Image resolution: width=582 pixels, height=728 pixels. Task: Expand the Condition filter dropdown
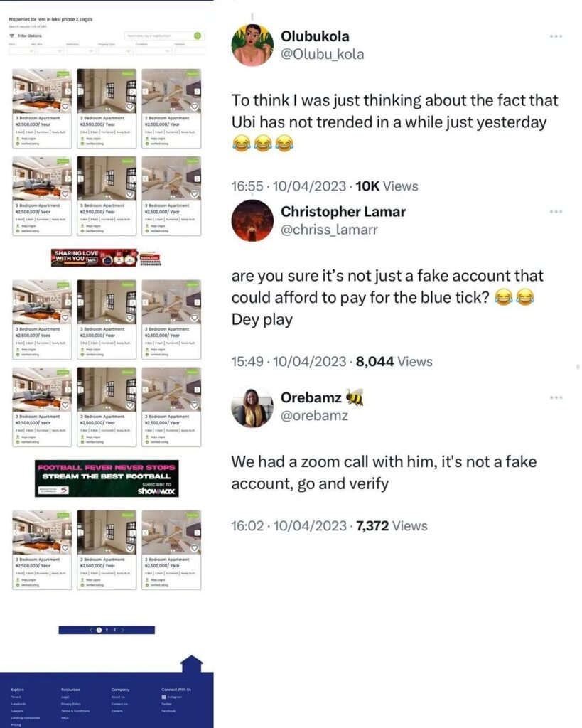153,51
